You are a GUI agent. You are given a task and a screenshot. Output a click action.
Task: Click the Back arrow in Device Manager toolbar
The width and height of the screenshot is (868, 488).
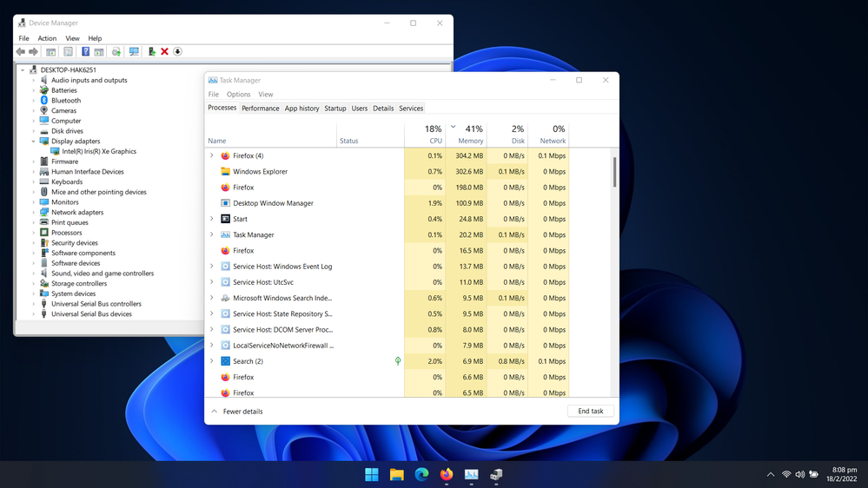(21, 51)
